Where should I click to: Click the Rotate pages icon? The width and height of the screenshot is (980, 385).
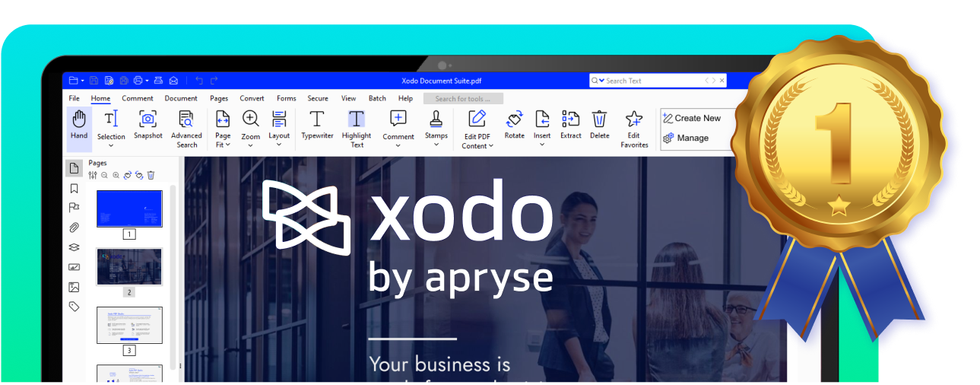point(514,126)
